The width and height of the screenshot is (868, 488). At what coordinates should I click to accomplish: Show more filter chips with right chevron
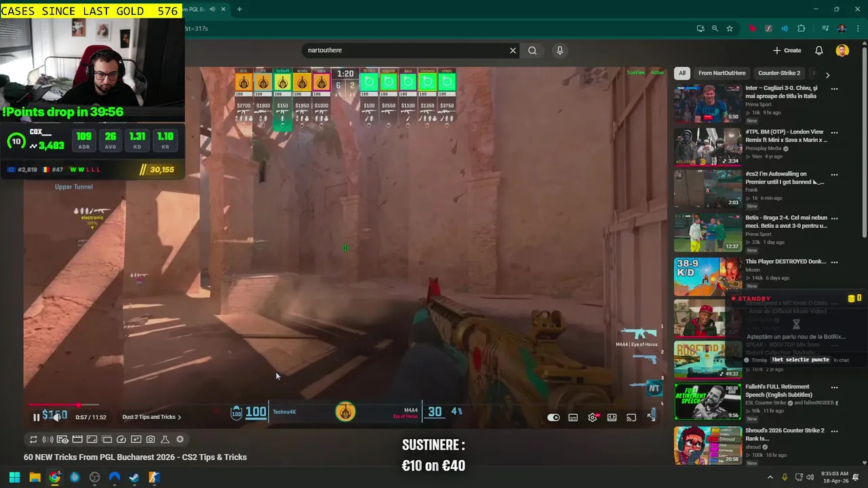point(827,75)
